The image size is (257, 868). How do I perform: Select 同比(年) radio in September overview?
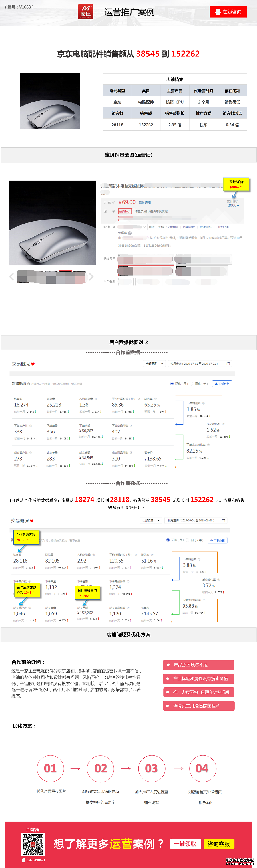click(x=188, y=540)
